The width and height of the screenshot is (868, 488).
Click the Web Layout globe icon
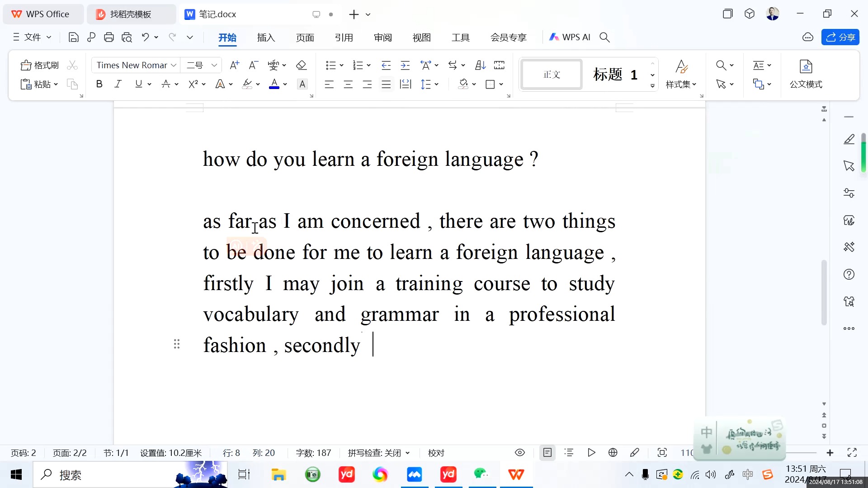coord(613,453)
